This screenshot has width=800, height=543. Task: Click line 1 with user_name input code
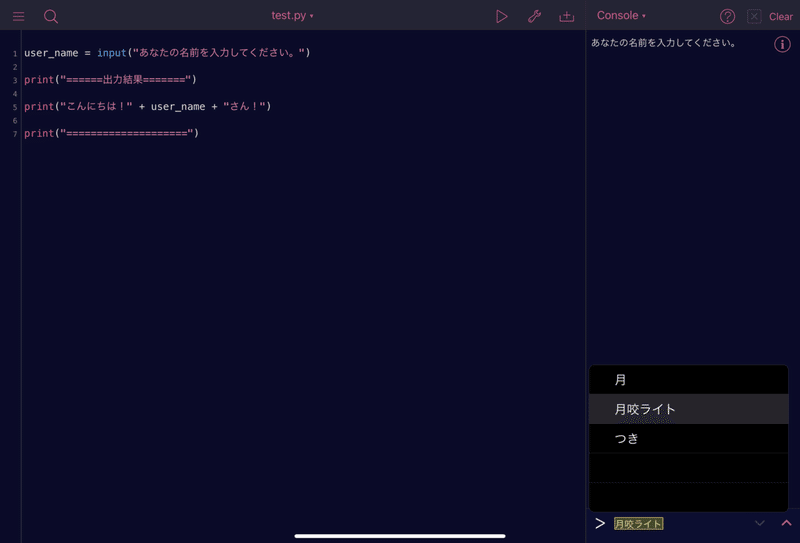coord(167,53)
